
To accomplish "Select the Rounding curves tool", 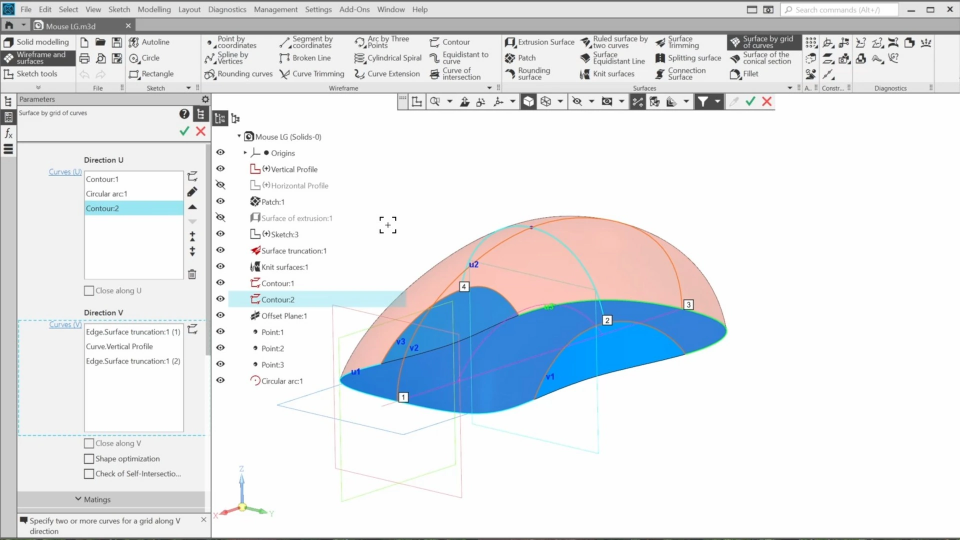I will coord(239,74).
